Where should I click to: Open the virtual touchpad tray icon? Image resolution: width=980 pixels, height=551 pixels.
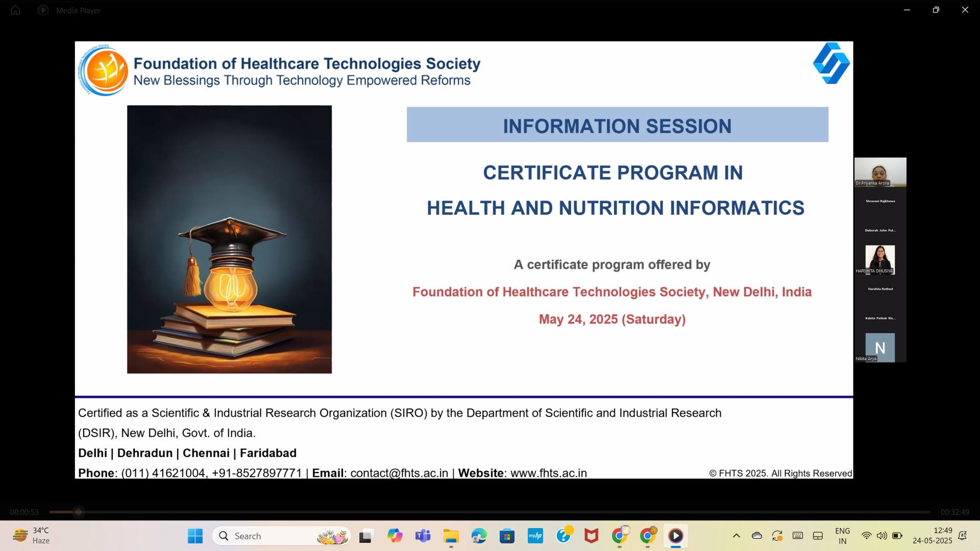818,536
